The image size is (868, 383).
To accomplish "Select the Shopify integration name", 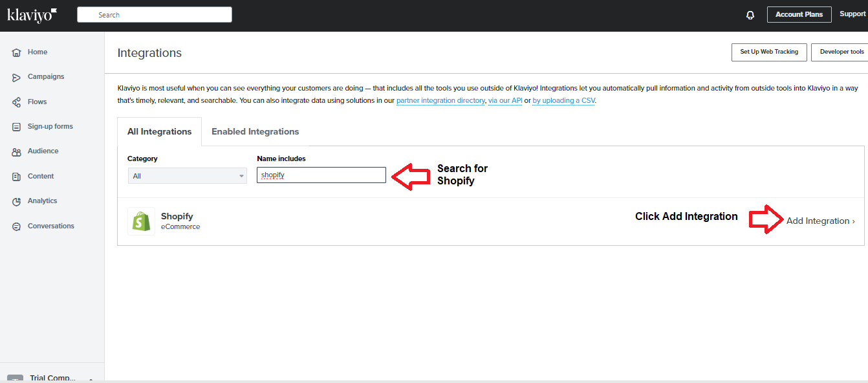I will pos(177,216).
